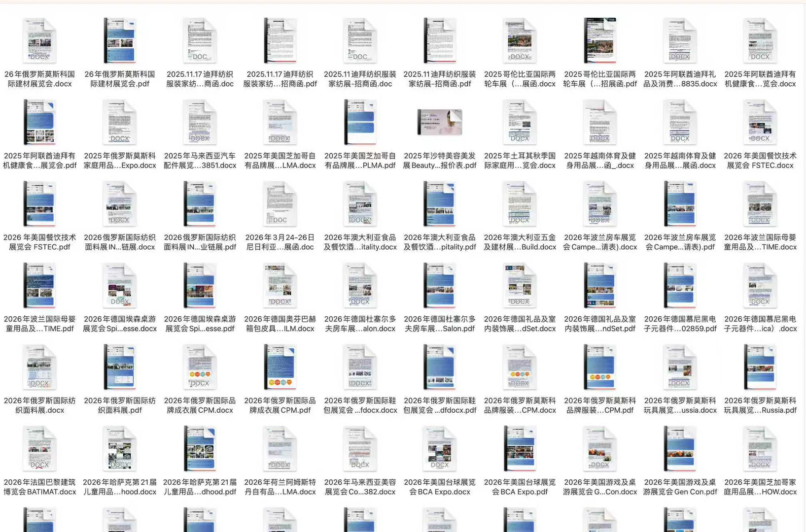Image resolution: width=806 pixels, height=532 pixels.
Task: Click filename "2026年美国台球展览会 BCA Expo.docx"
Action: (440, 487)
